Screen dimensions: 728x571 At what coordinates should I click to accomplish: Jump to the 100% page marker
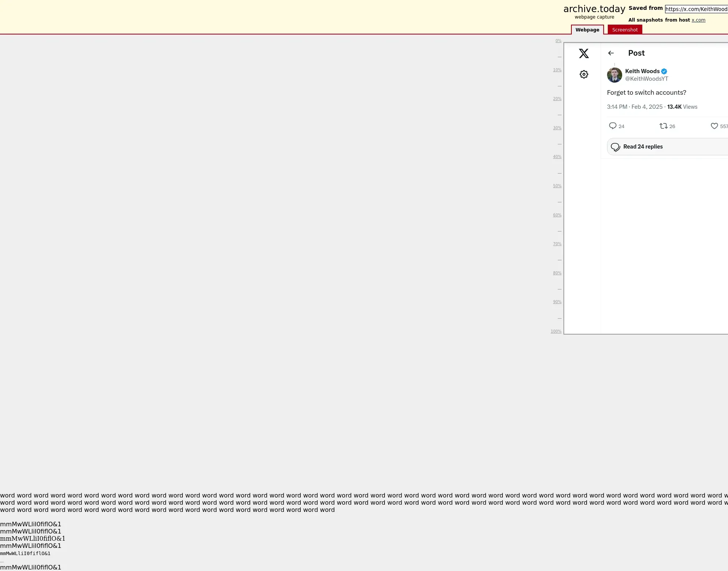point(556,331)
